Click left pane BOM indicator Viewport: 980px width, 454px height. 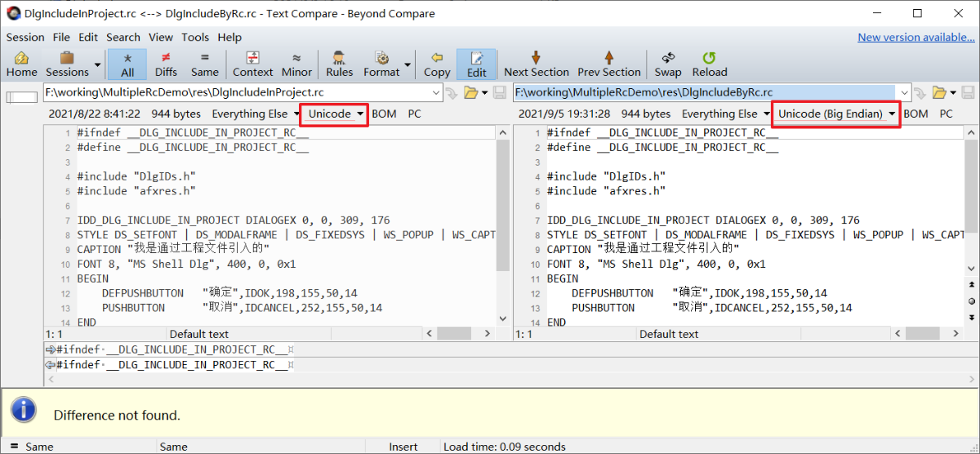pos(384,113)
